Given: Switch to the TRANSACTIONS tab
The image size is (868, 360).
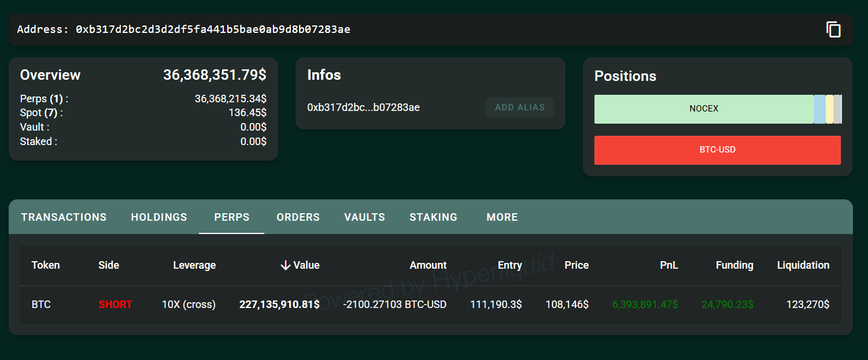Looking at the screenshot, I should (x=64, y=217).
